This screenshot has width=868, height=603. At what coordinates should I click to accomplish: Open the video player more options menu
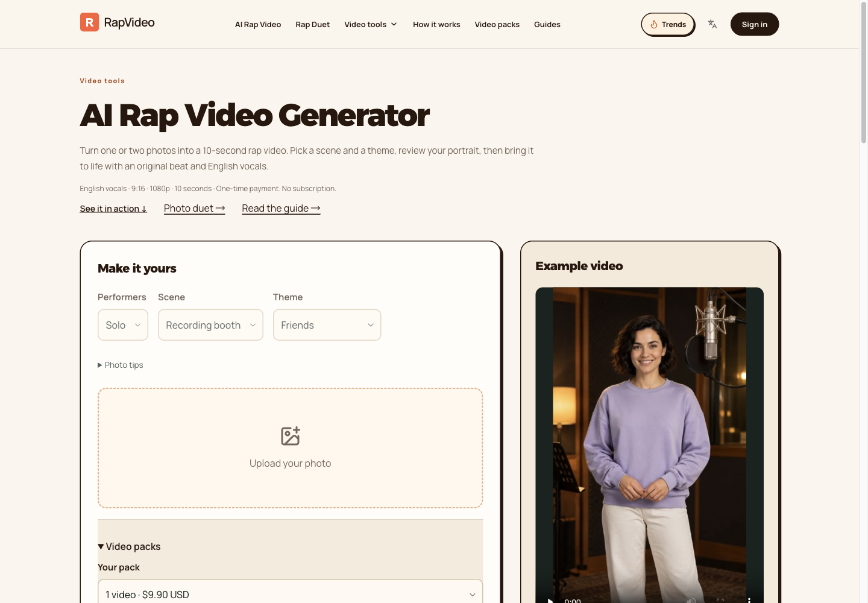point(749,601)
